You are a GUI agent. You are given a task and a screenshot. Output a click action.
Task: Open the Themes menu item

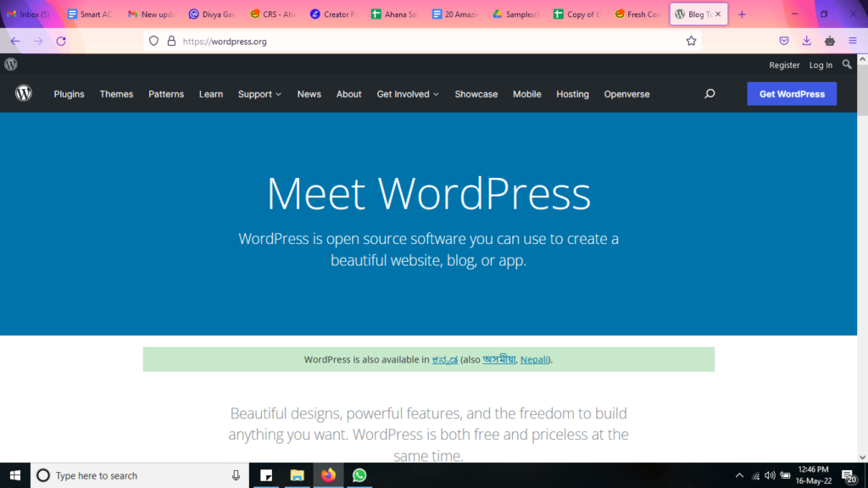pyautogui.click(x=116, y=94)
